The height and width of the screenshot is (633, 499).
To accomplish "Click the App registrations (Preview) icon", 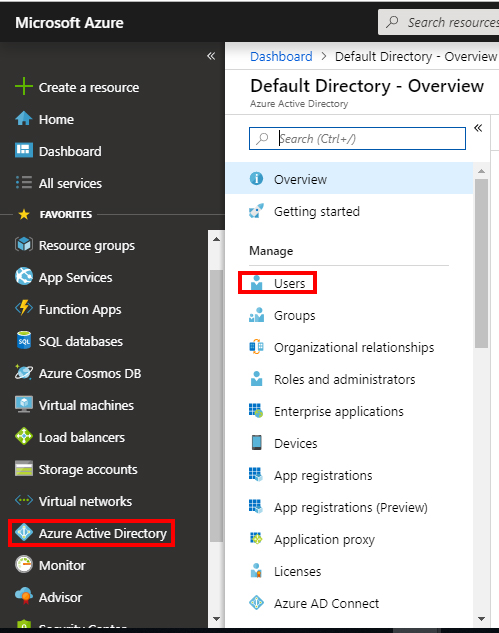I will tap(256, 506).
